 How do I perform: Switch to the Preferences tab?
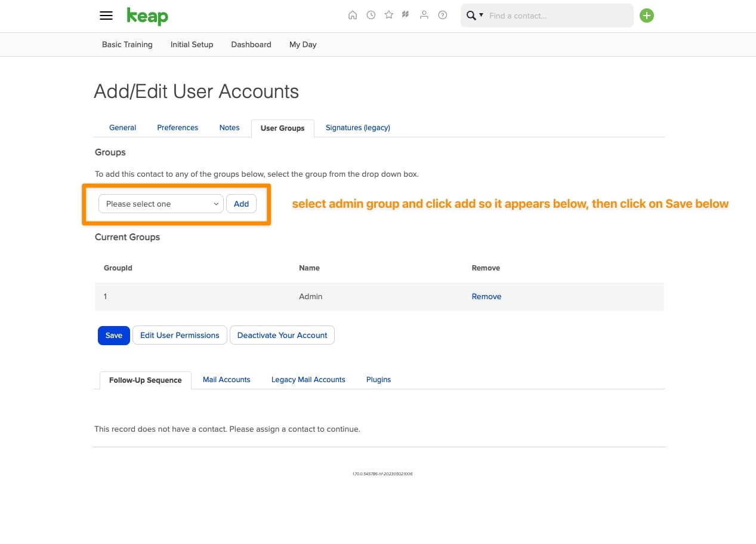pyautogui.click(x=177, y=127)
